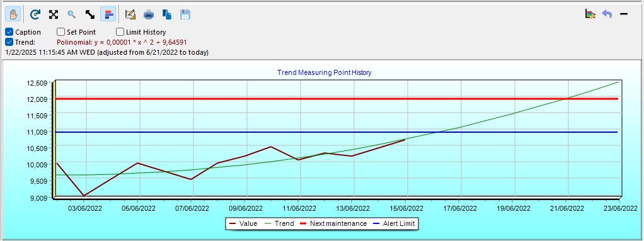
Task: Click the 21/06/2022 x-axis label
Action: coord(566,208)
